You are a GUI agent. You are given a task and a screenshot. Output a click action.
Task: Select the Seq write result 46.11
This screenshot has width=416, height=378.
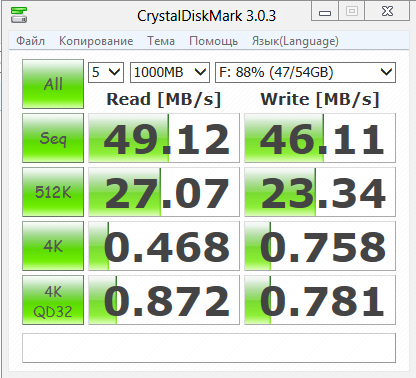[x=320, y=138]
